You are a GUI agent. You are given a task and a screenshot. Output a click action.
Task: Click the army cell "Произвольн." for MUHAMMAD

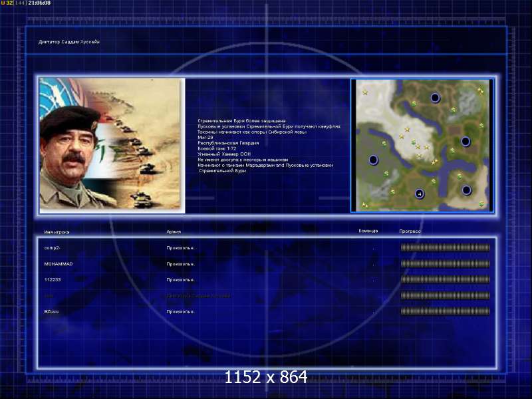[180, 264]
